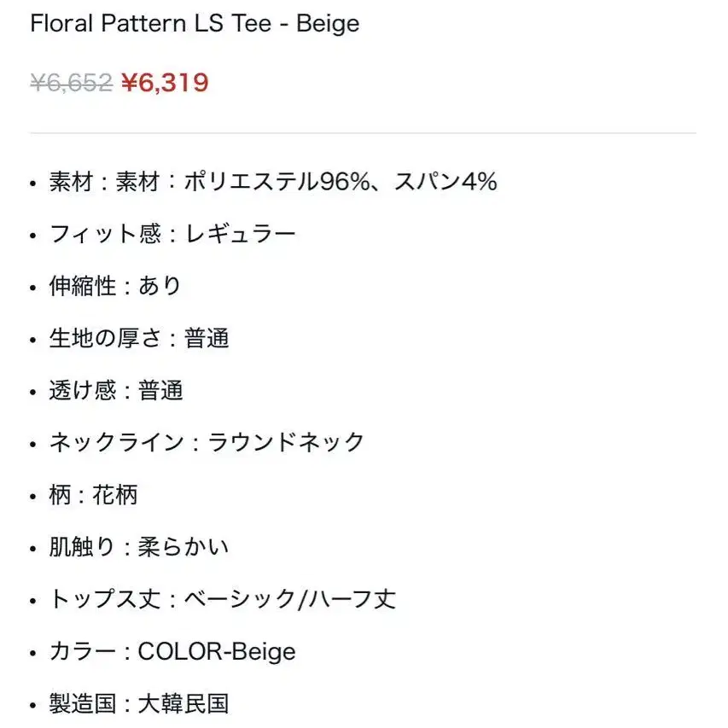Viewport: 728px width, 728px height.
Task: Click the sale price ¥6,319
Action: (165, 83)
